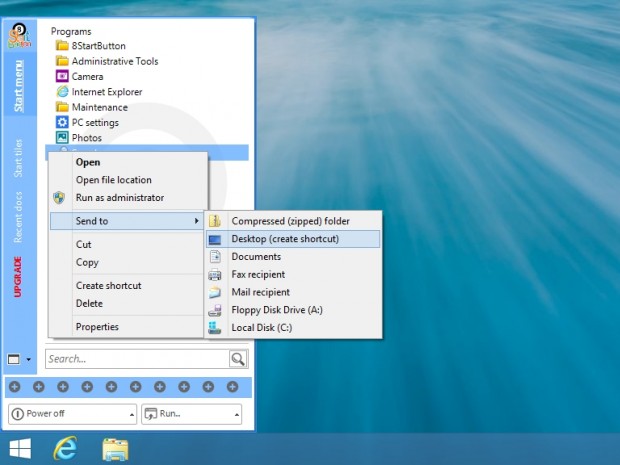Image resolution: width=620 pixels, height=465 pixels.
Task: Switch to the Start menu tab
Action: (19, 86)
